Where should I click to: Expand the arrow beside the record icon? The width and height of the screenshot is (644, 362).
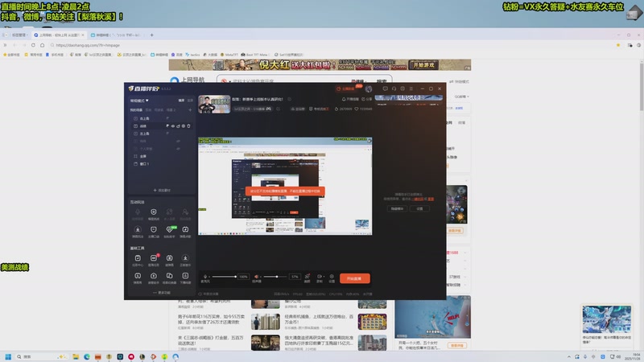(324, 277)
